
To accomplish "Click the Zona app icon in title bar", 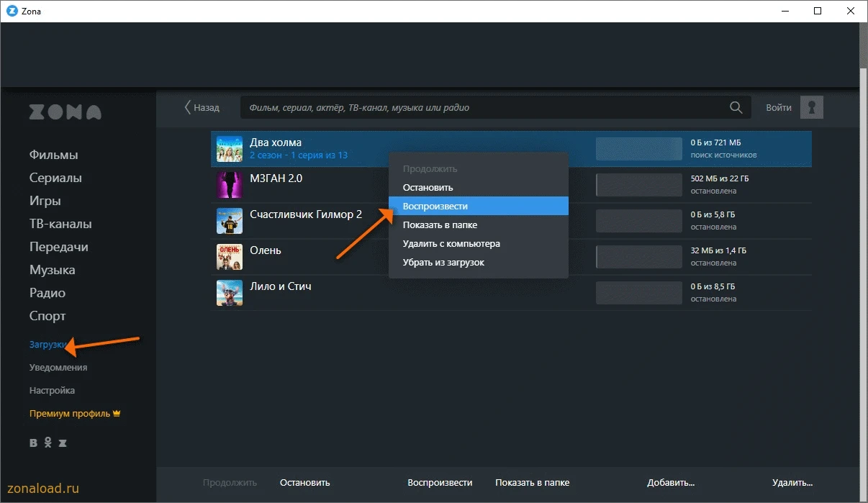I will coord(12,12).
